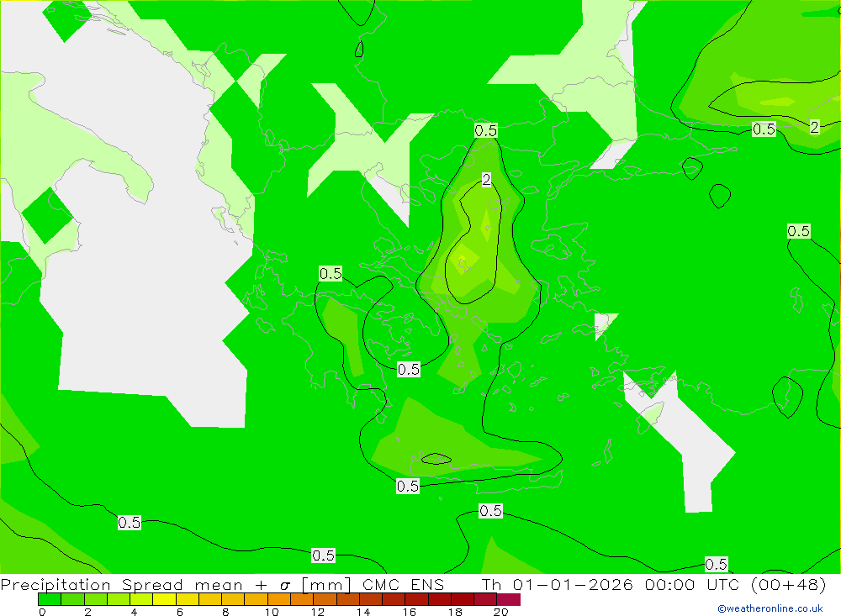Click the legend scale number '20'

(500, 612)
